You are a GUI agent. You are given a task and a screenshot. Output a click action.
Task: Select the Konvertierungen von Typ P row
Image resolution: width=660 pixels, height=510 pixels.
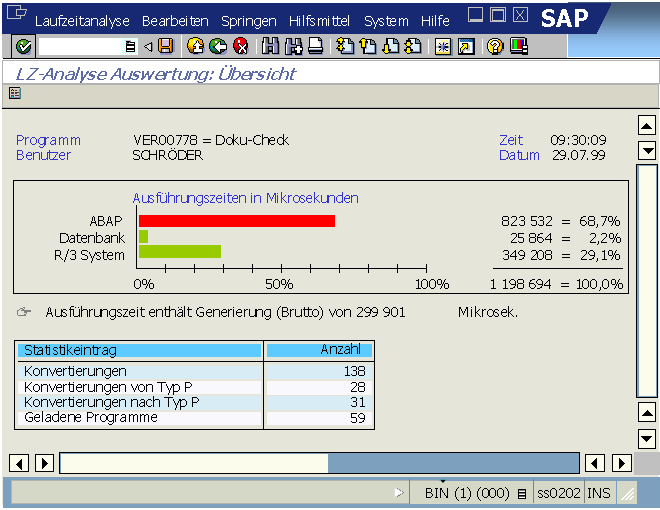click(194, 387)
